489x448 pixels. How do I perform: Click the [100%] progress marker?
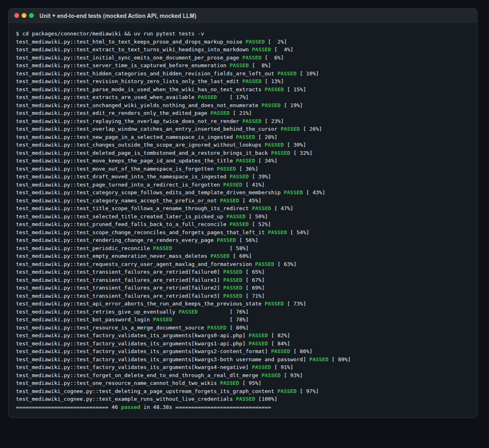pyautogui.click(x=268, y=399)
